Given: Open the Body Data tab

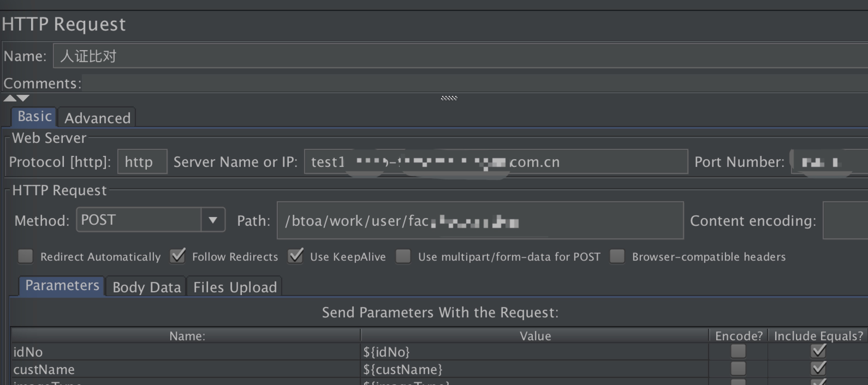Looking at the screenshot, I should click(147, 287).
